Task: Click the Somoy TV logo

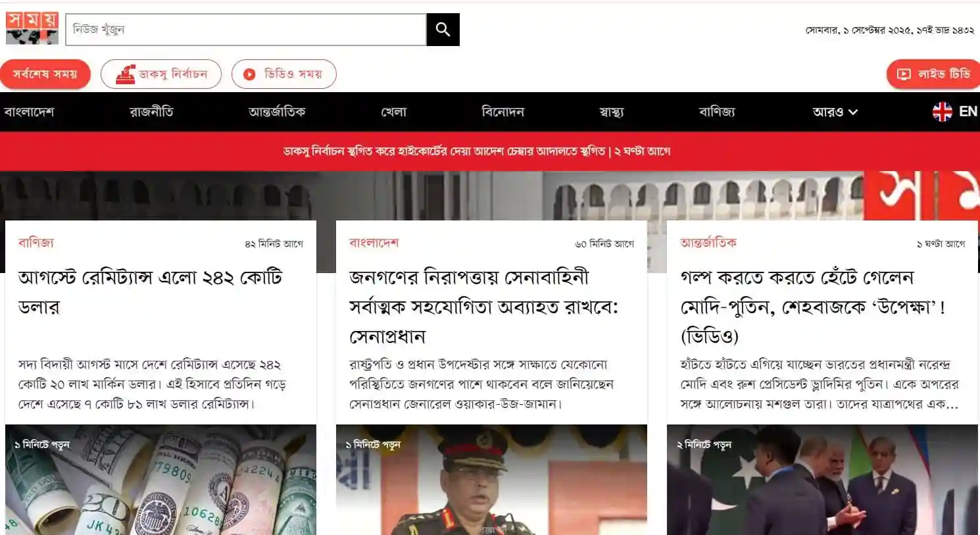Action: tap(32, 28)
